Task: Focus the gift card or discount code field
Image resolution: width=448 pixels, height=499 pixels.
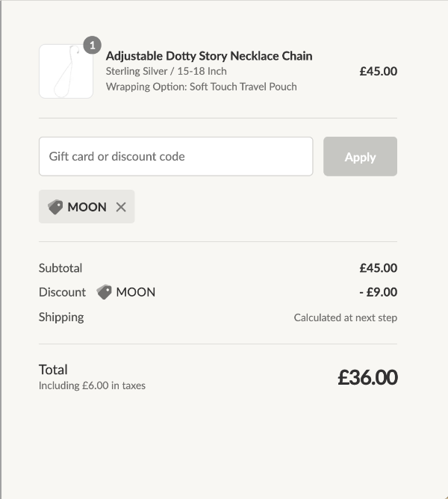Action: (x=175, y=156)
